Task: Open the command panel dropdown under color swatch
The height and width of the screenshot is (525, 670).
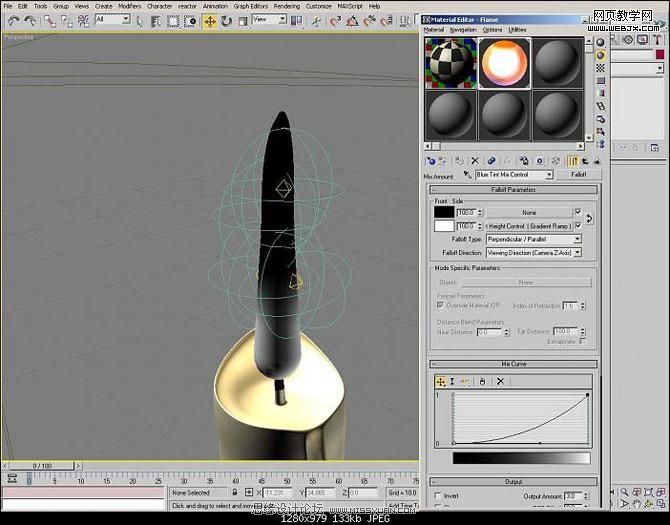Action: [x=660, y=68]
